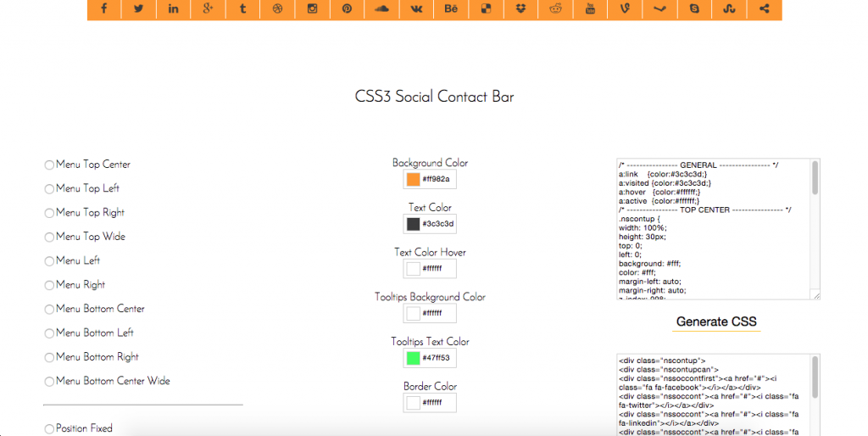
Task: Click the Vine icon
Action: pyautogui.click(x=625, y=8)
